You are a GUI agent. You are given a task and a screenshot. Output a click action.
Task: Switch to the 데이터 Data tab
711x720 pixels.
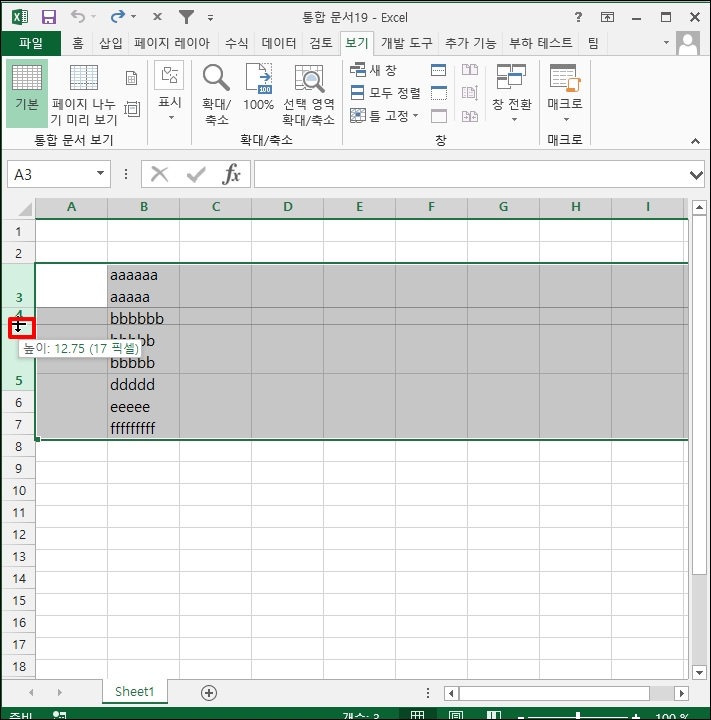(x=279, y=43)
